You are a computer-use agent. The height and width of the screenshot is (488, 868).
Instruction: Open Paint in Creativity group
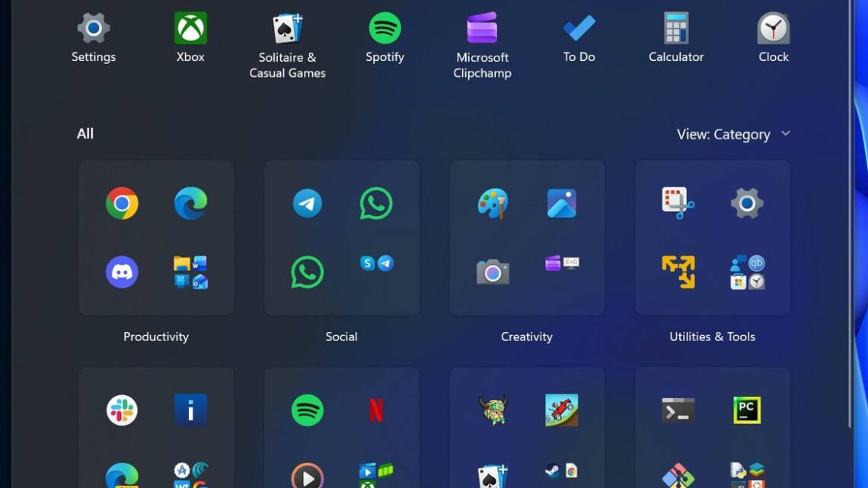tap(493, 203)
